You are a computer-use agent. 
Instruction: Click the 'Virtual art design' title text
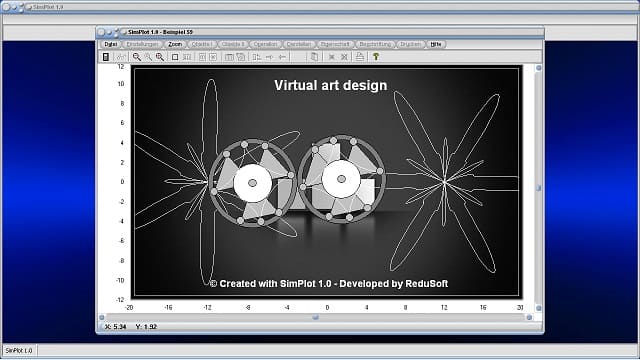click(x=331, y=85)
